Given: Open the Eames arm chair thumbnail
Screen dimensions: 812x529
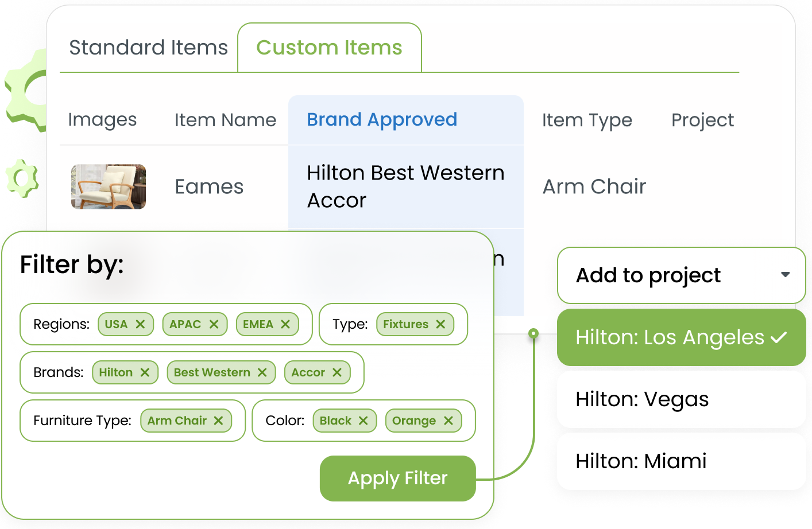Looking at the screenshot, I should pos(109,186).
